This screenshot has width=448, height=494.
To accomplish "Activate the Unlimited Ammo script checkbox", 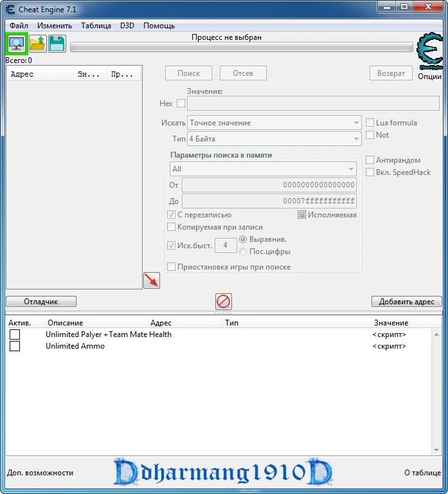I will tap(15, 346).
